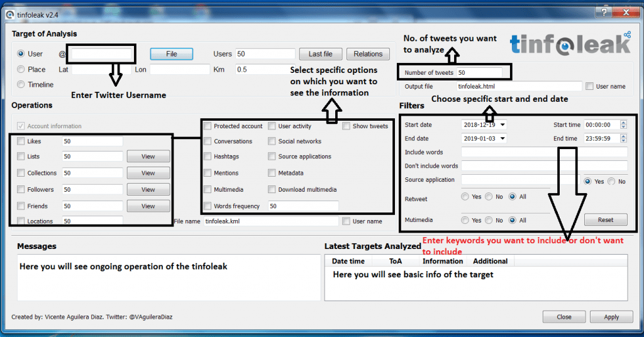
Task: Enable the Friends checkbox
Action: tap(21, 206)
